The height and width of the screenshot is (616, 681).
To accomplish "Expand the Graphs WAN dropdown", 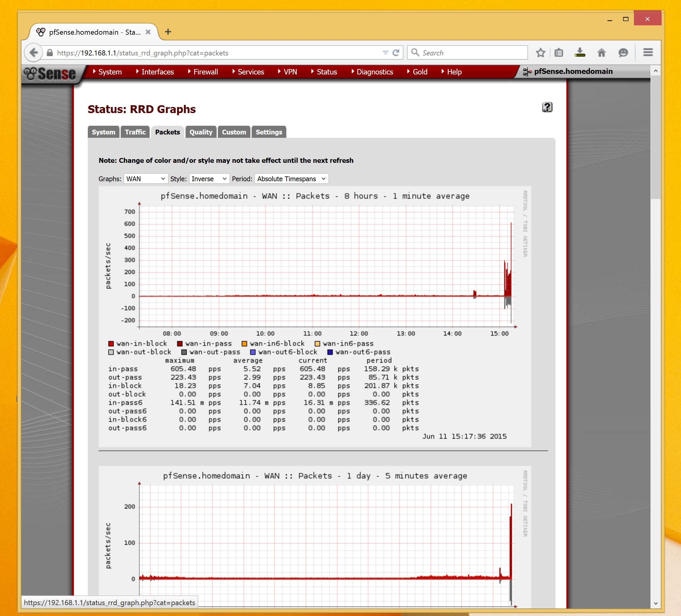I will point(146,178).
